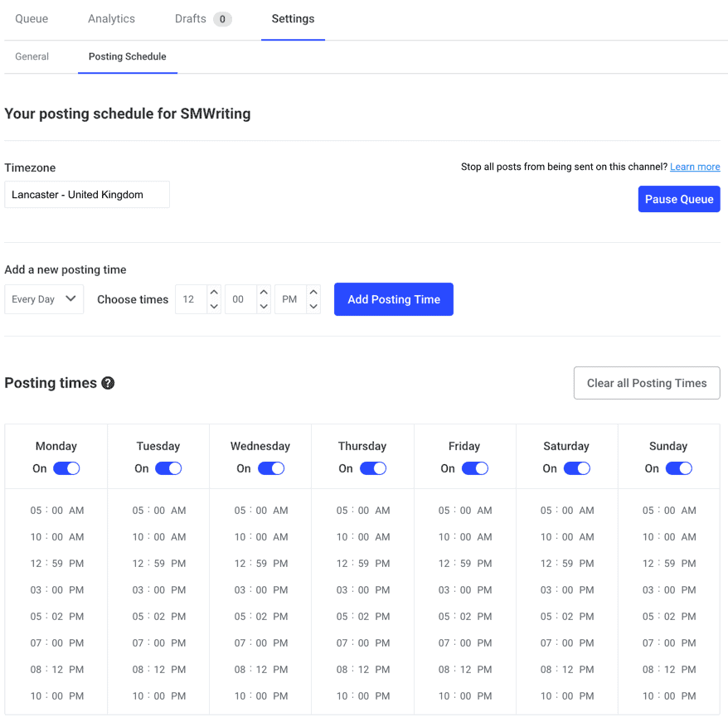
Task: Select Monday's 12:59 PM posting time
Action: 57,563
